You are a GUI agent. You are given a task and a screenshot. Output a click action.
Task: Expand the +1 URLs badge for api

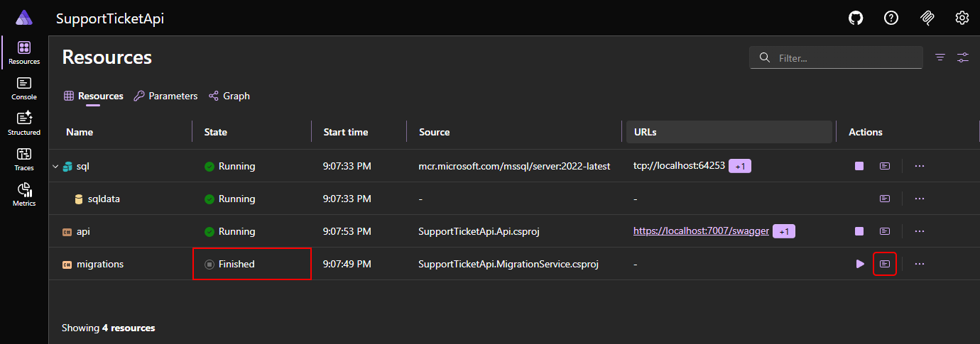tap(784, 231)
